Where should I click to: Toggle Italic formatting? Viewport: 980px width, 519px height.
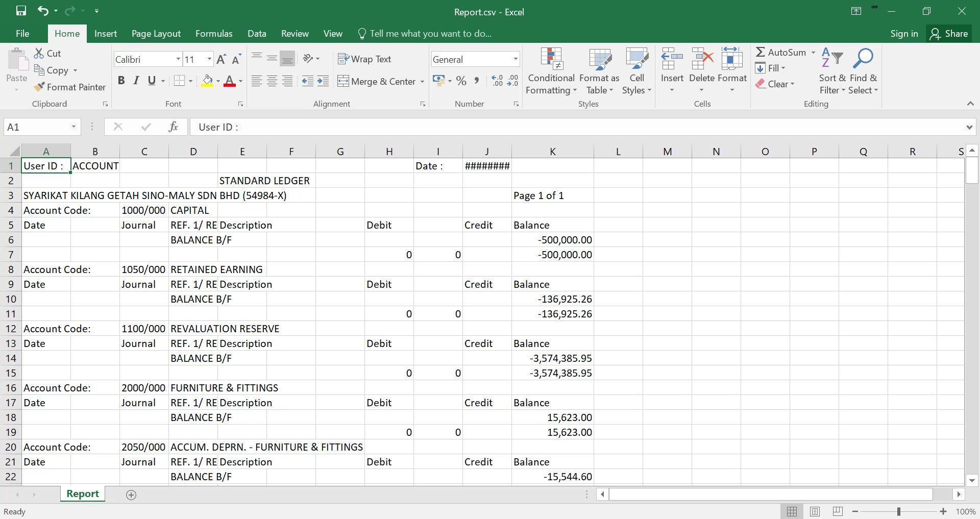pos(136,81)
